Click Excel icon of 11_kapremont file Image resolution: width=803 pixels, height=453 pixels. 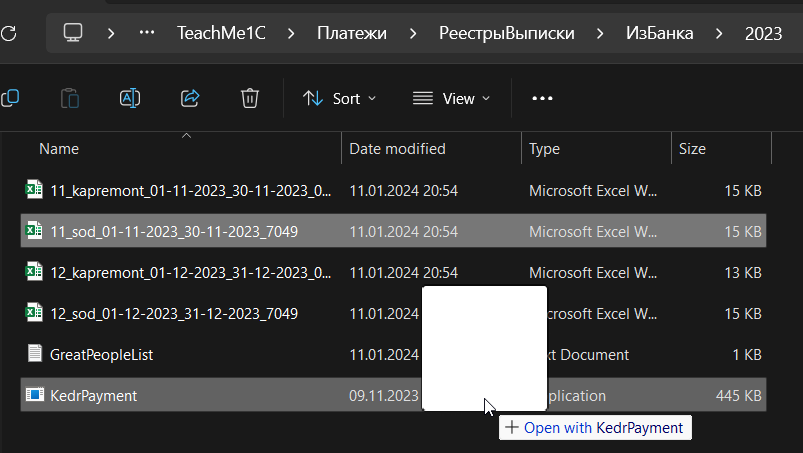pos(34,189)
